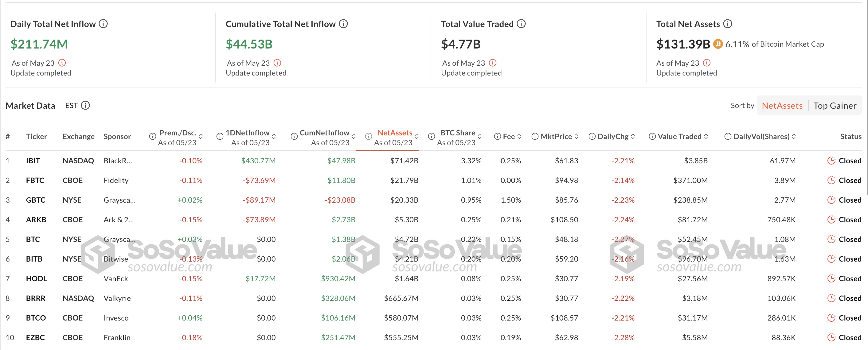Screen dimensions: 868x350
Task: Switch sort to Top Gainer
Action: click(x=835, y=106)
